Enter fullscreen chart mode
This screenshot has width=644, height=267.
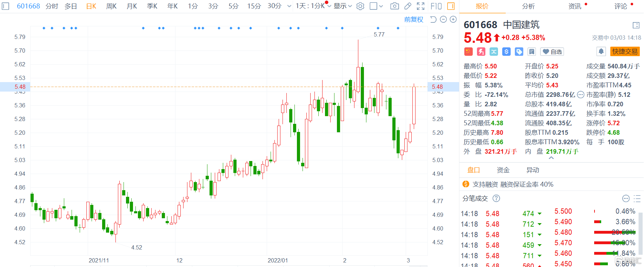point(420,6)
